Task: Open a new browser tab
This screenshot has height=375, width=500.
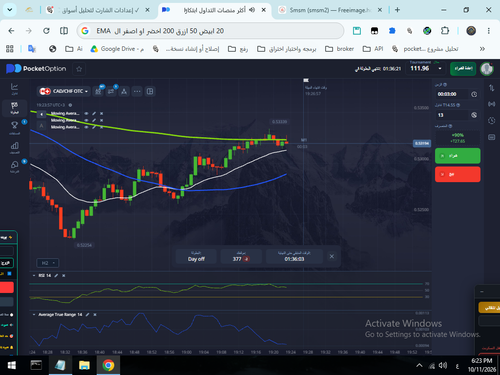Action: point(397,10)
